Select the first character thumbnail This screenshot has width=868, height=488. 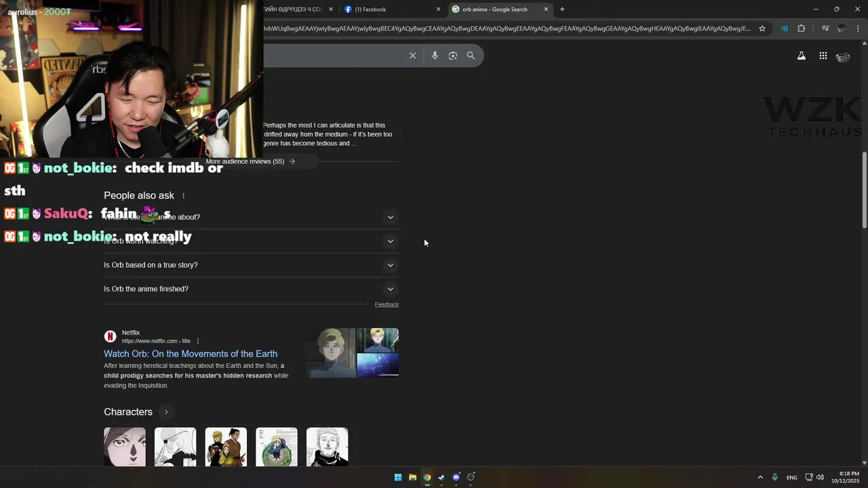(125, 447)
